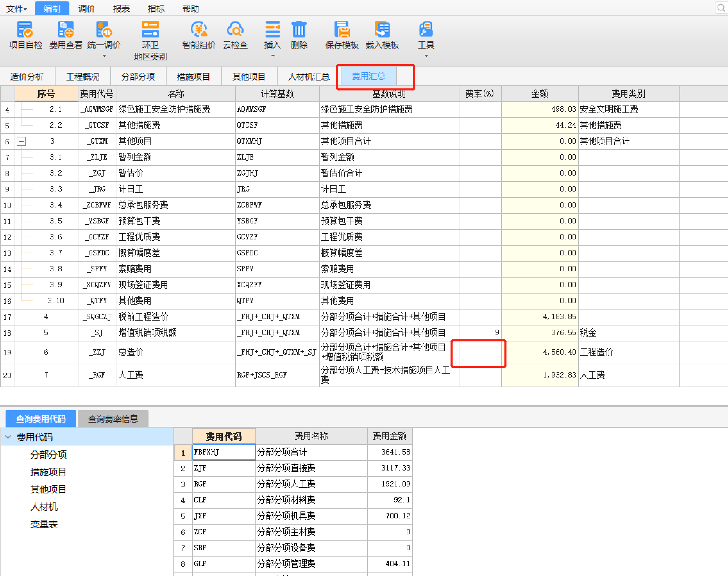This screenshot has width=728, height=576.
Task: Click the 序号 column header
Action: point(46,94)
